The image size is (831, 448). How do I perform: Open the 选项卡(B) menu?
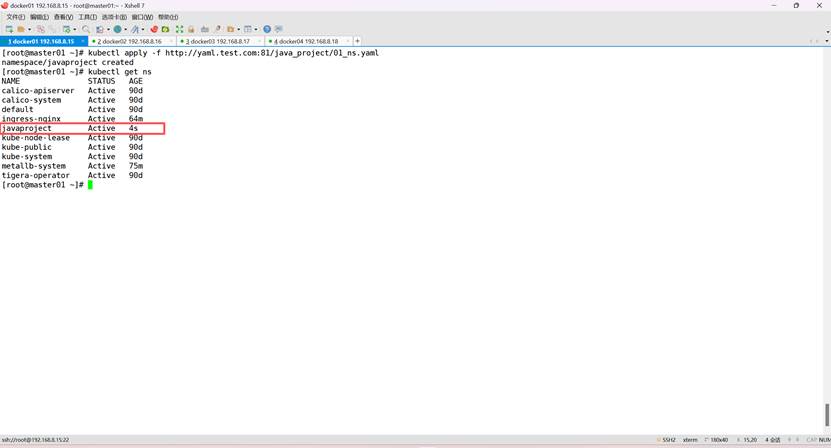pyautogui.click(x=114, y=17)
